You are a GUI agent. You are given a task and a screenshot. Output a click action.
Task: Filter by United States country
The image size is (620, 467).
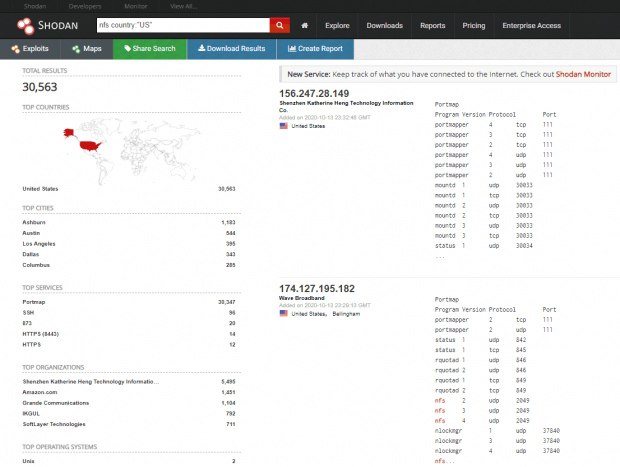click(40, 189)
